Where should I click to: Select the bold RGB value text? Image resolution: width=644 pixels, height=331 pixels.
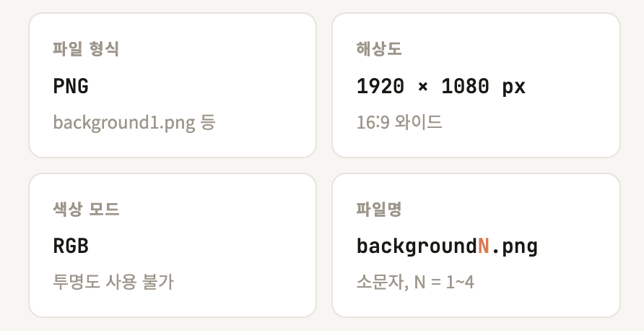[x=71, y=246]
